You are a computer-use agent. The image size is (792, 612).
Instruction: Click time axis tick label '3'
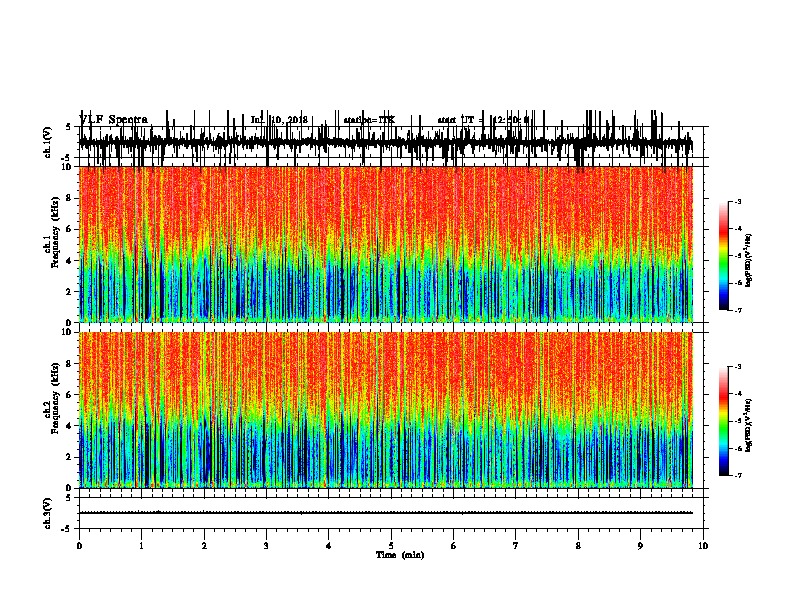[x=266, y=546]
